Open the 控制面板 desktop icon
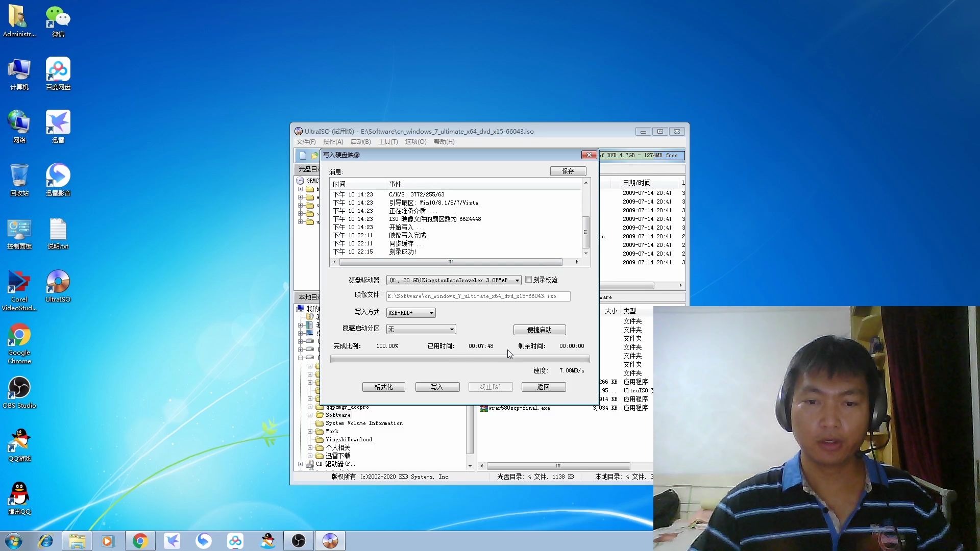This screenshot has height=551, width=980. pyautogui.click(x=19, y=233)
